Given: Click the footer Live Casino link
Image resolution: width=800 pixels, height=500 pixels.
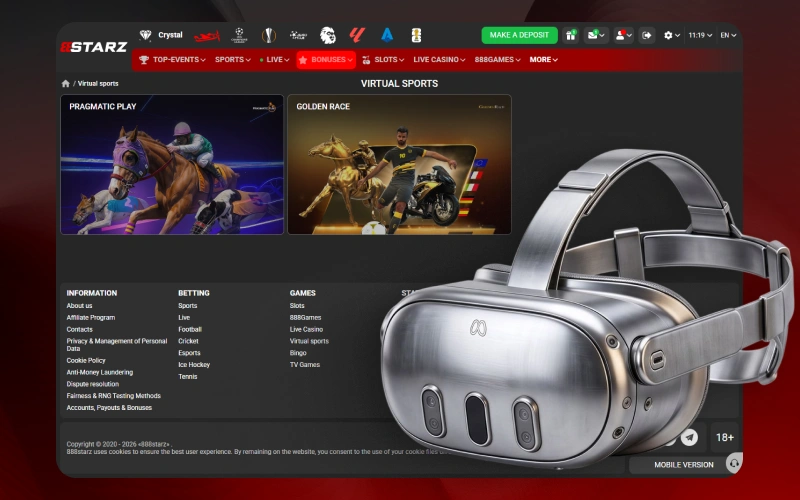Looking at the screenshot, I should (x=306, y=330).
